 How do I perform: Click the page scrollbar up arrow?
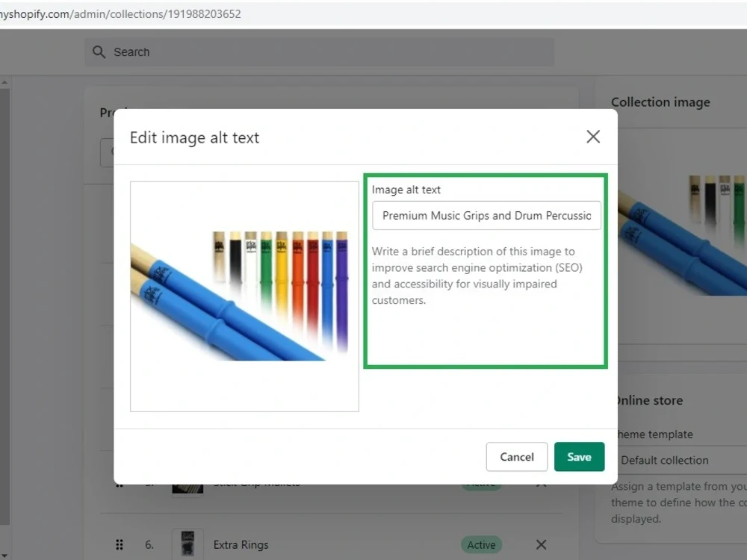tap(4, 82)
